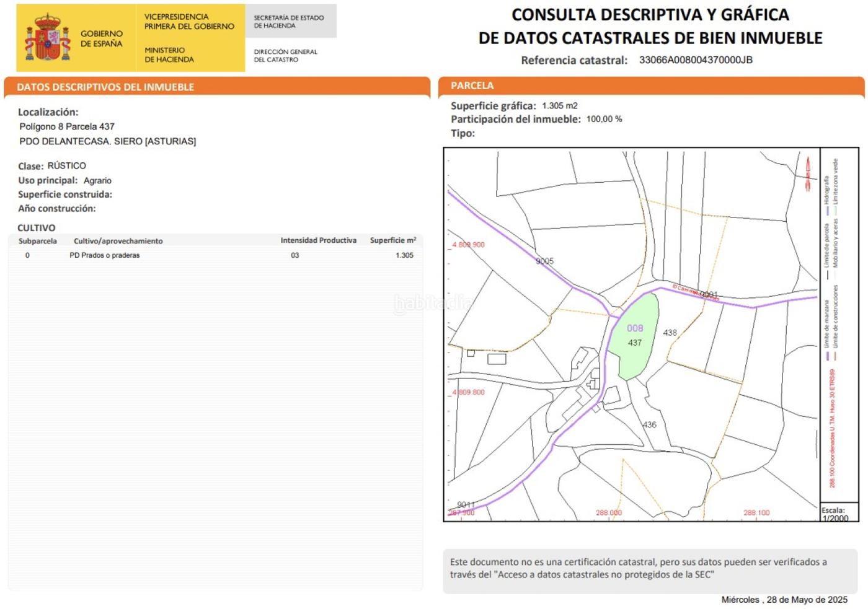868x609 pixels.
Task: Click the Superficie m² column header
Action: 392,240
